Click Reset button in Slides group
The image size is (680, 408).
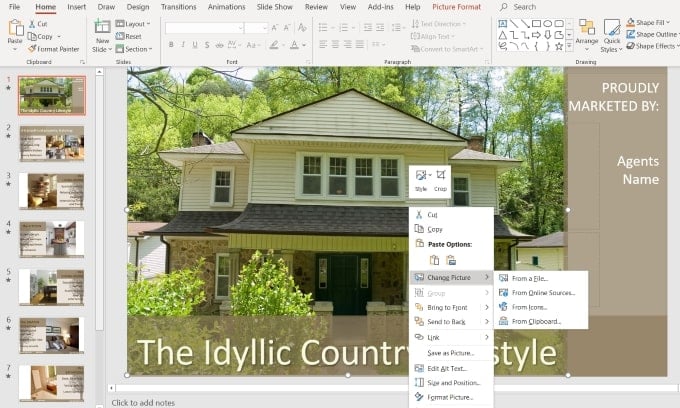point(133,36)
